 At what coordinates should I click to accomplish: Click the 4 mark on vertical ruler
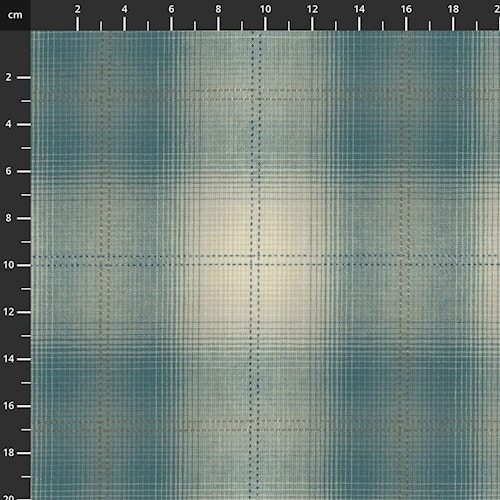pyautogui.click(x=8, y=124)
